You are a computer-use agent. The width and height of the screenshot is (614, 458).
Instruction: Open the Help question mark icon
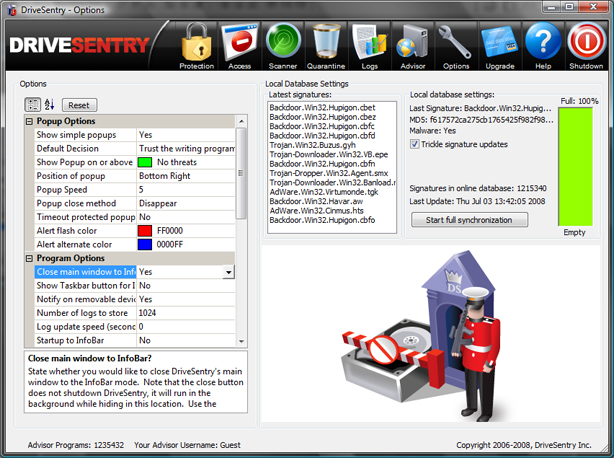click(543, 46)
